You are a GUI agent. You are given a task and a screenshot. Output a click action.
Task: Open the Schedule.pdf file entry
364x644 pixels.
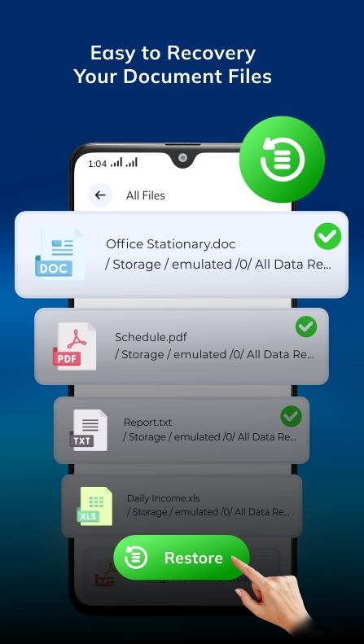coord(182,346)
